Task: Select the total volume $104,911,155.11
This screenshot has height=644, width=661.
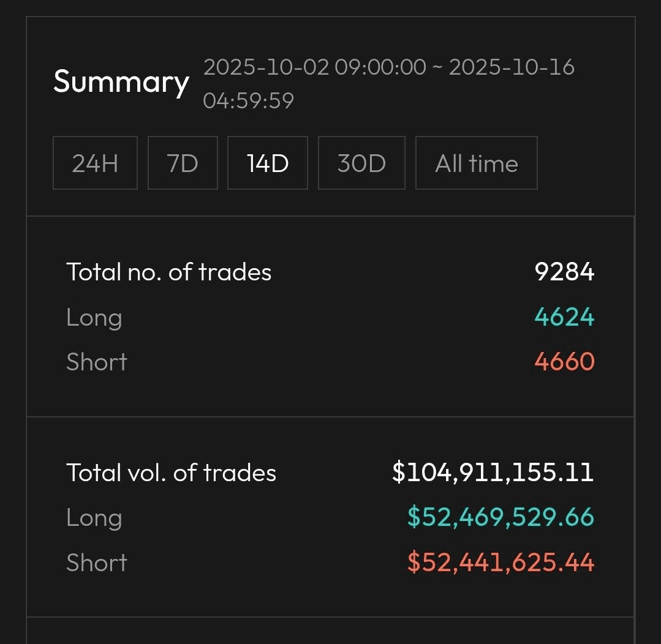Action: (x=493, y=473)
